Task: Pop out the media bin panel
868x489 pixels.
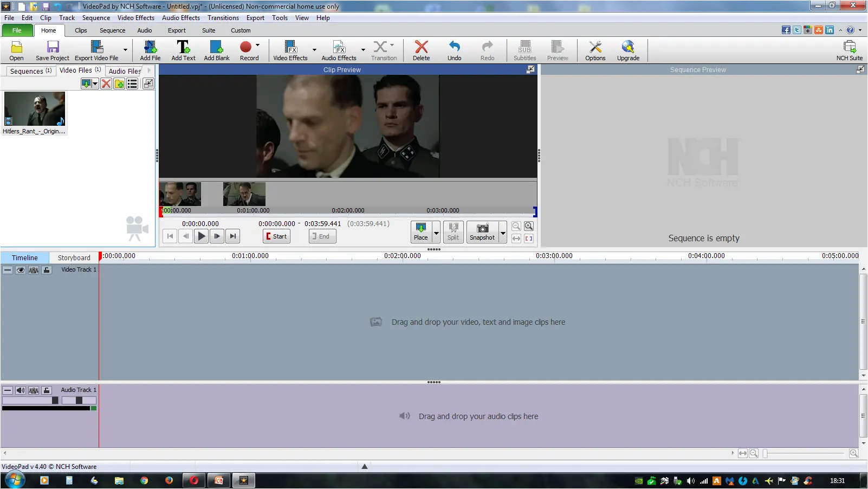Action: click(x=148, y=83)
